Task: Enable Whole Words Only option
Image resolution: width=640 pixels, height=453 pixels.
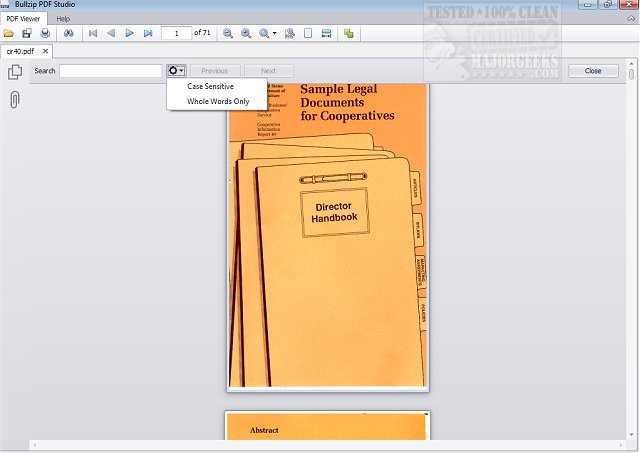Action: (218, 102)
